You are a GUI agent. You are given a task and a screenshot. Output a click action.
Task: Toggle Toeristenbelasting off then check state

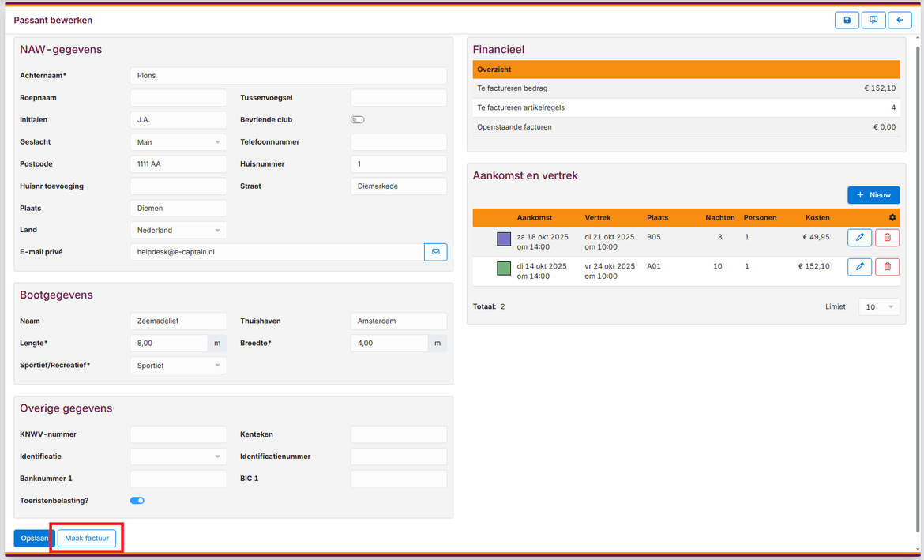click(137, 500)
